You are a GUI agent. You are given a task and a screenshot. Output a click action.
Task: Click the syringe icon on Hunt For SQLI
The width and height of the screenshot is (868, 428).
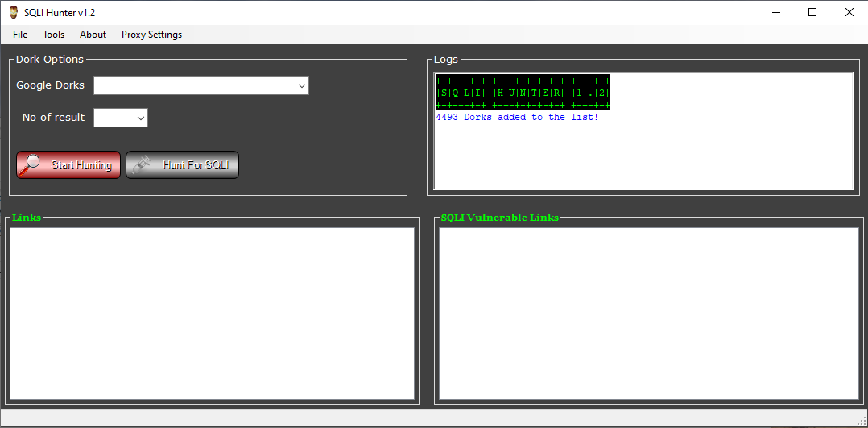[143, 164]
